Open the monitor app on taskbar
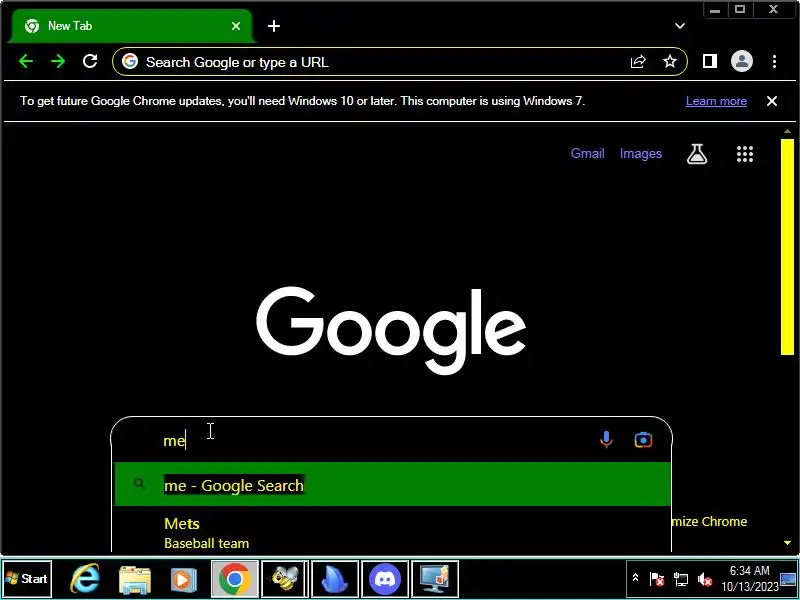This screenshot has height=600, width=800. tap(434, 579)
